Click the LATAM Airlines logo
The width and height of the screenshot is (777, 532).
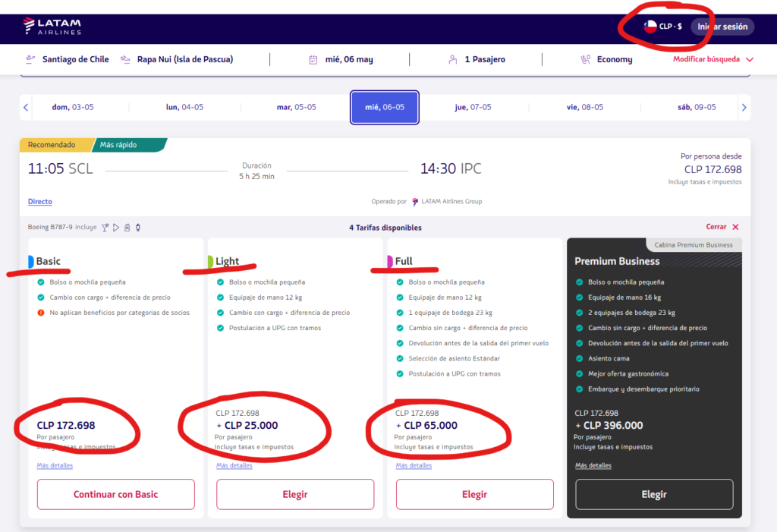[x=52, y=27]
